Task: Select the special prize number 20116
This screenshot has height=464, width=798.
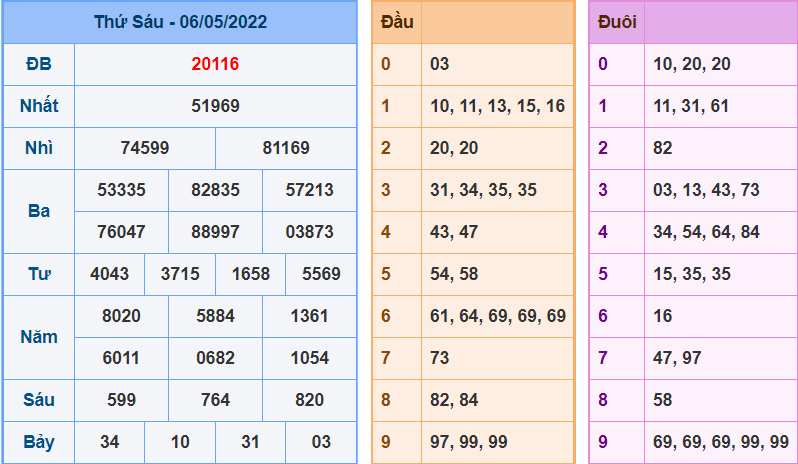Action: click(x=215, y=64)
